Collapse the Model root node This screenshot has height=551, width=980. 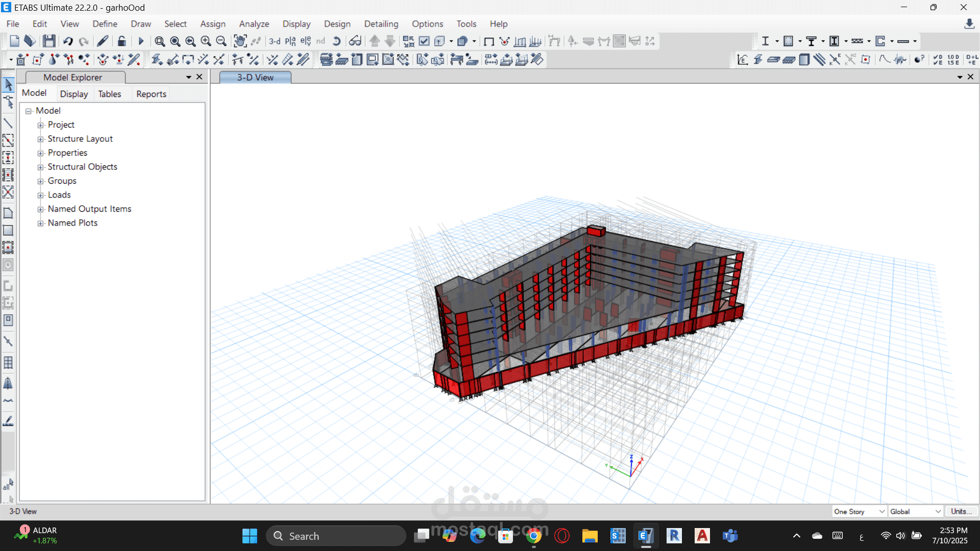(x=29, y=111)
